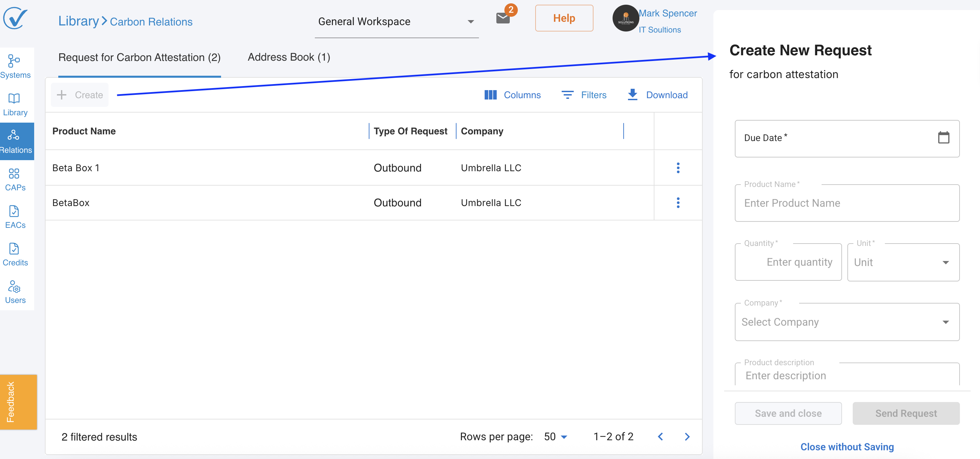
Task: Switch to Address Book tab
Action: point(289,58)
